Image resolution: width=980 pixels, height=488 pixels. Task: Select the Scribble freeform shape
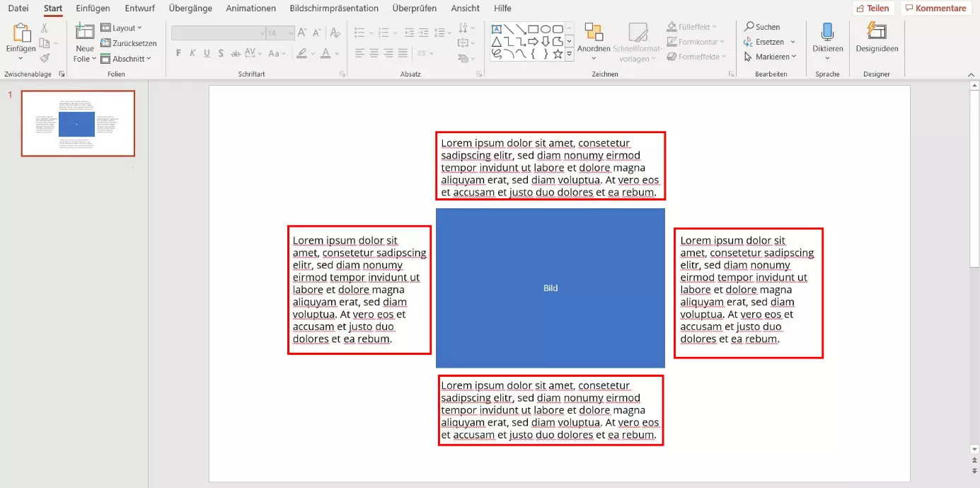(497, 54)
